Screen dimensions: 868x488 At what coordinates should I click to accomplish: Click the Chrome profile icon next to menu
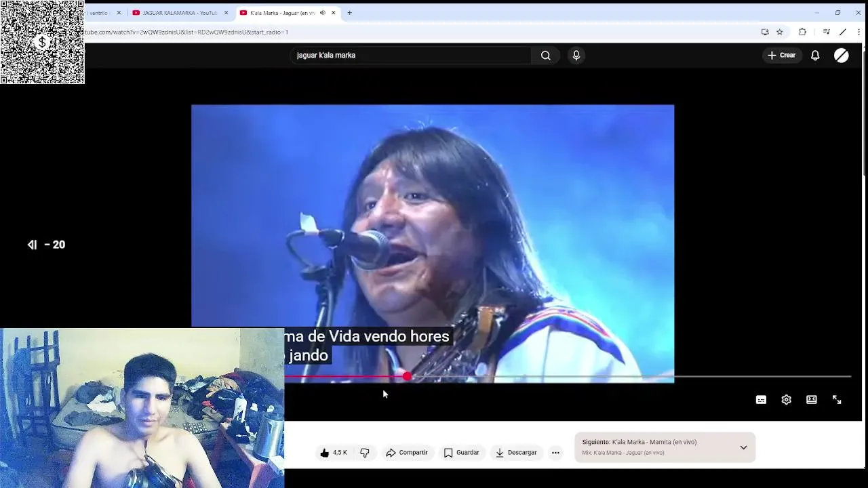coord(842,32)
